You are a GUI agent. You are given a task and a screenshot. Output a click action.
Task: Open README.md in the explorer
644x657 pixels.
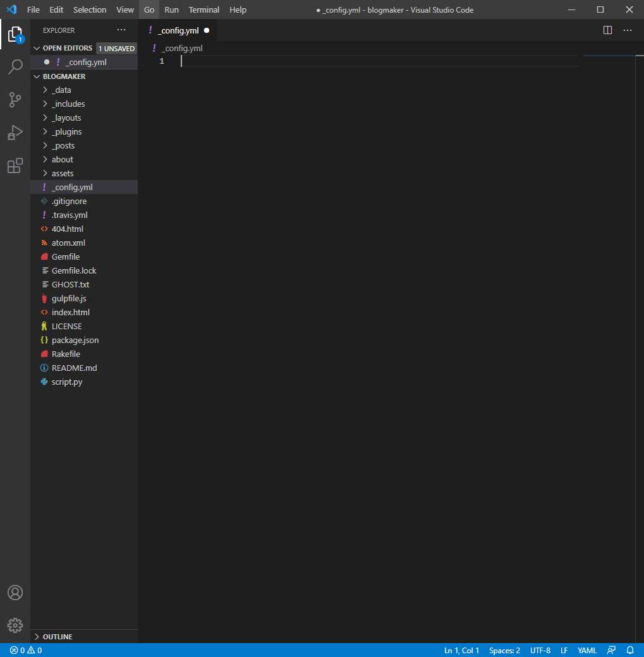coord(84,368)
